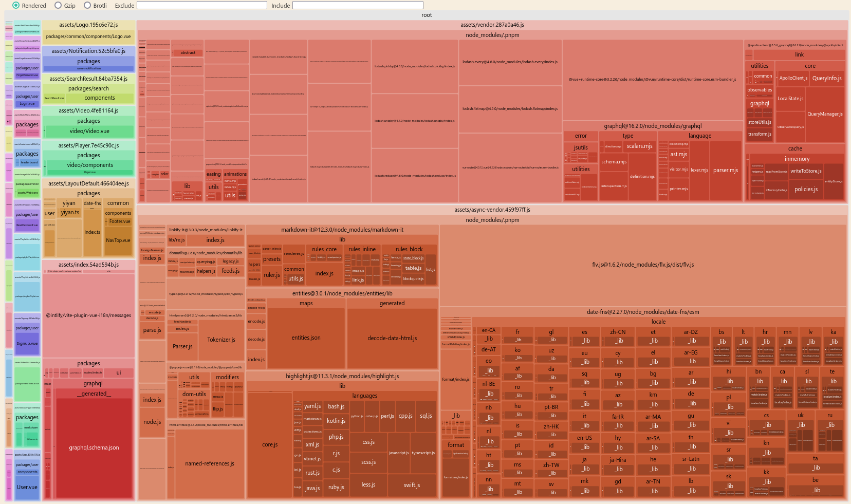Select @intlify/vite-plugin-vue-i18n/messages block
The image size is (851, 504).
point(88,315)
